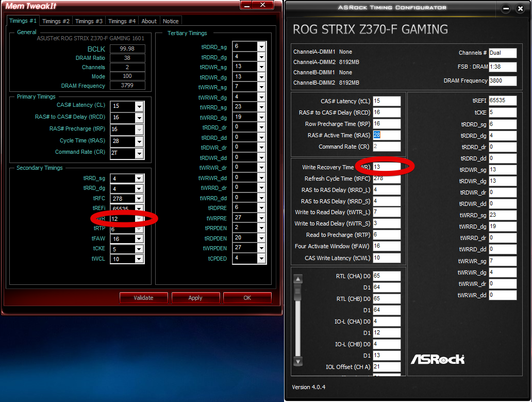
Task: Click the DRAM Ratio field in Mem TweakIt
Action: (127, 58)
